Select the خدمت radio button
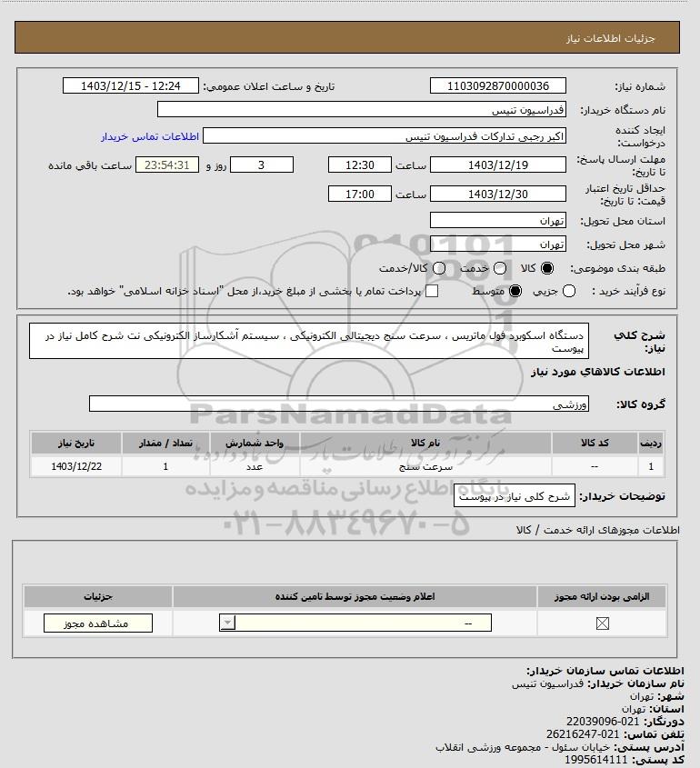The width and height of the screenshot is (700, 768). tap(500, 268)
